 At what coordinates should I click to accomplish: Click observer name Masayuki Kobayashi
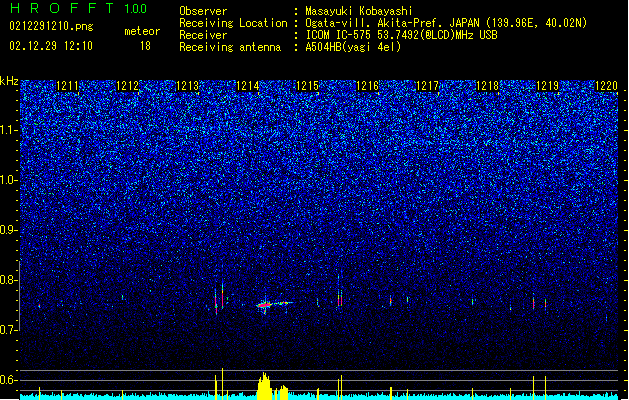tap(358, 11)
